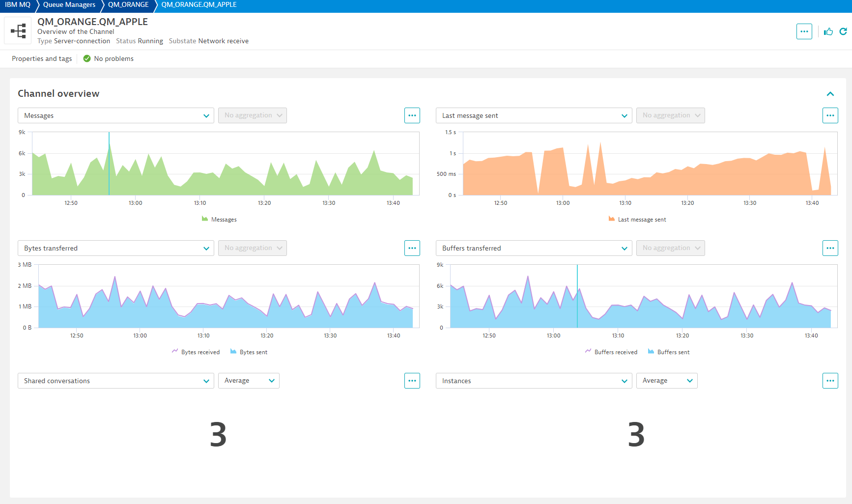Toggle Last message sent legend swatch
852x504 pixels.
tap(612, 219)
